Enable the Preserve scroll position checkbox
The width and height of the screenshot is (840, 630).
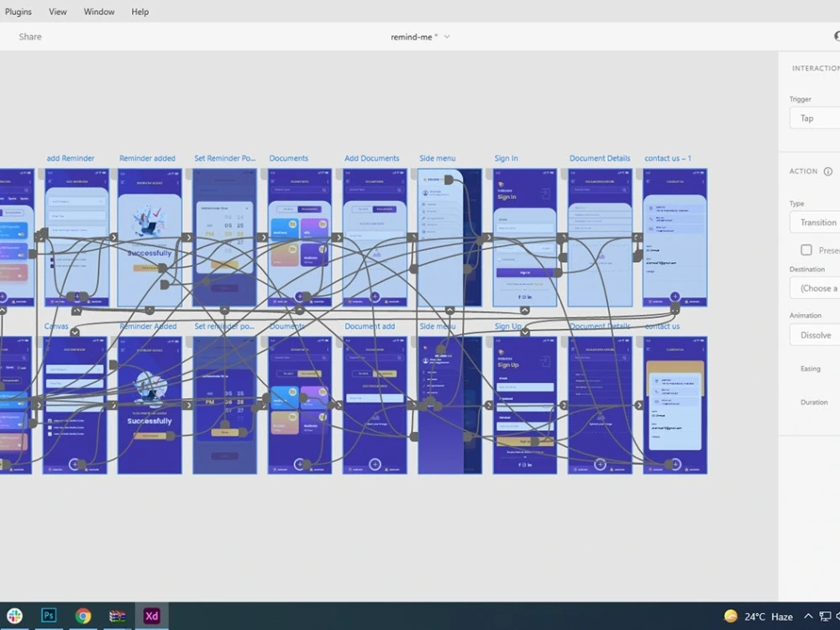coord(806,250)
